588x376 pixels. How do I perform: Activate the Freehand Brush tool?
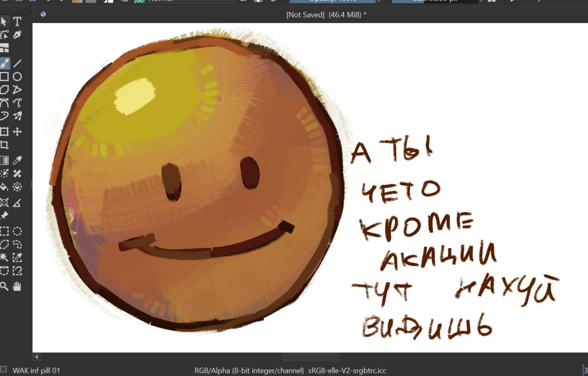[x=4, y=63]
